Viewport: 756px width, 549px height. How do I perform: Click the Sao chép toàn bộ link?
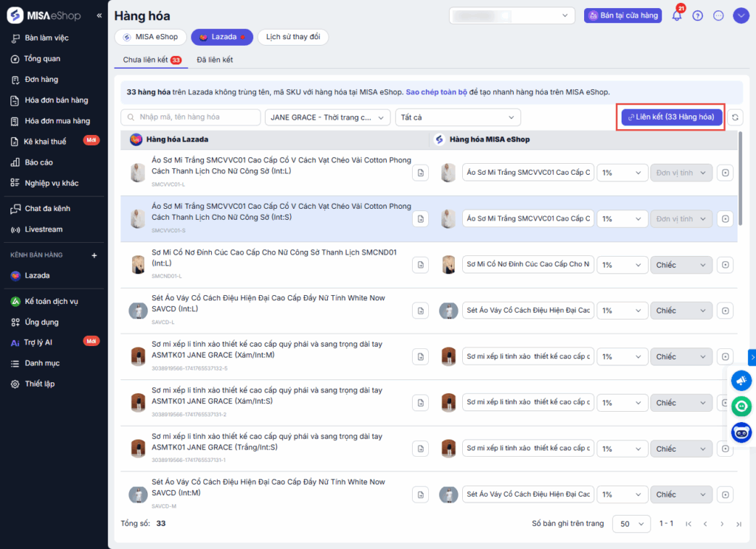(x=436, y=92)
